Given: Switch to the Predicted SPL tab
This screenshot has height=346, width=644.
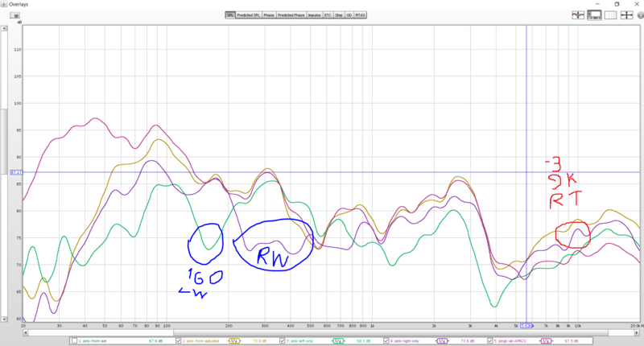Looking at the screenshot, I should pos(249,15).
